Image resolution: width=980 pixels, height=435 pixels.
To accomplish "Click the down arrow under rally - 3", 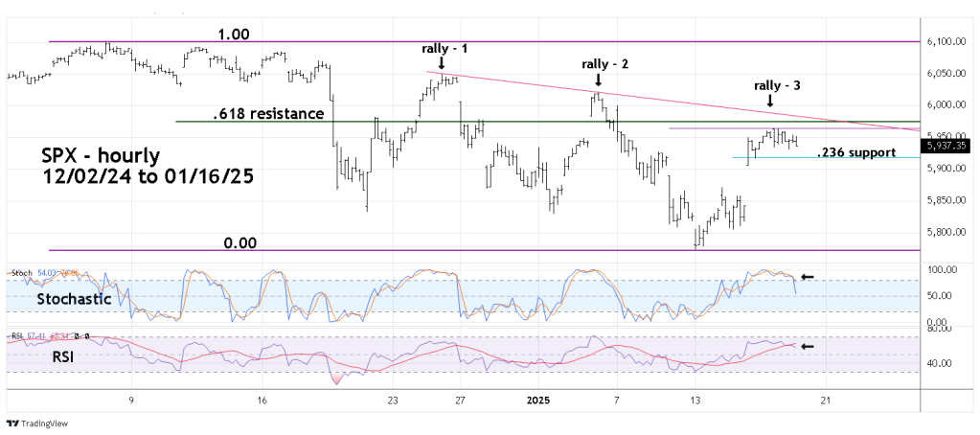I will pyautogui.click(x=771, y=102).
